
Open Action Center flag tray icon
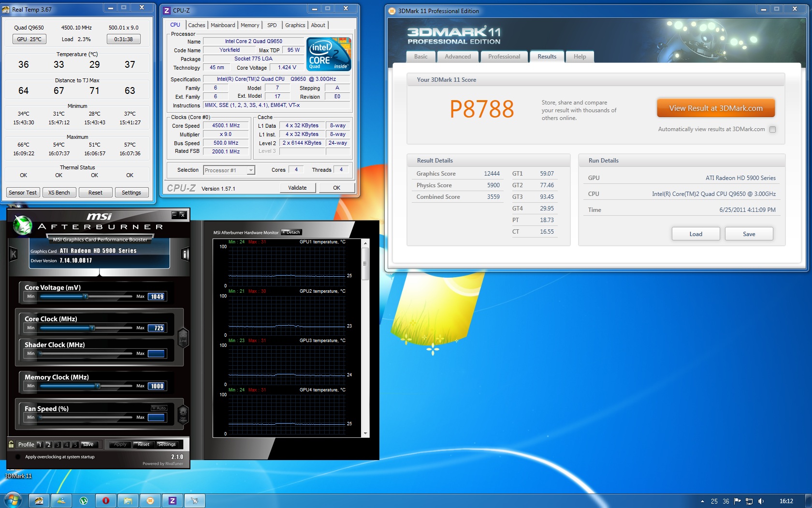[x=738, y=501]
